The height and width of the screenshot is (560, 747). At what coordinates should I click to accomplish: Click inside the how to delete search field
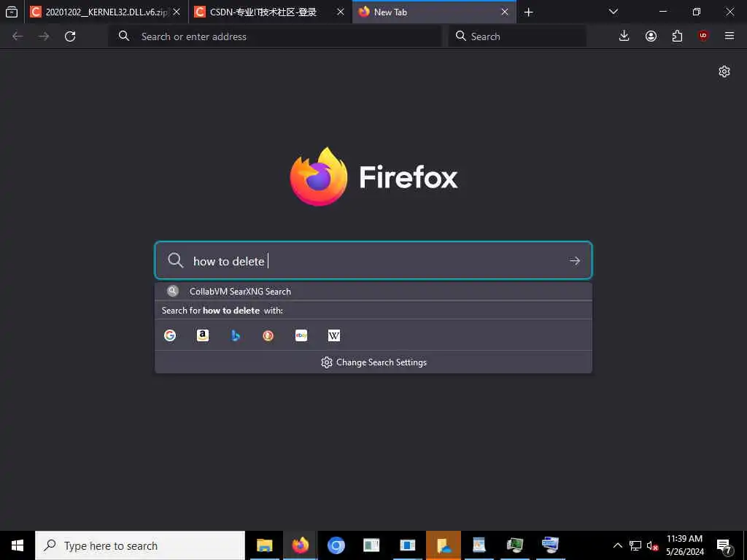pyautogui.click(x=373, y=260)
